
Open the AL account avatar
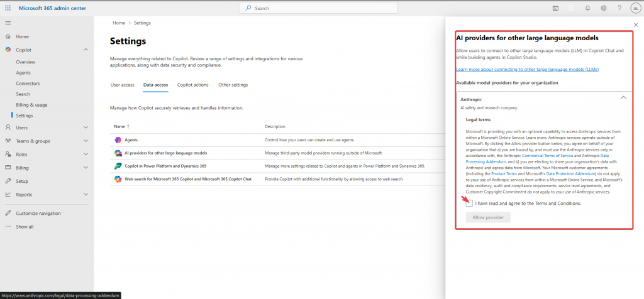(x=635, y=8)
